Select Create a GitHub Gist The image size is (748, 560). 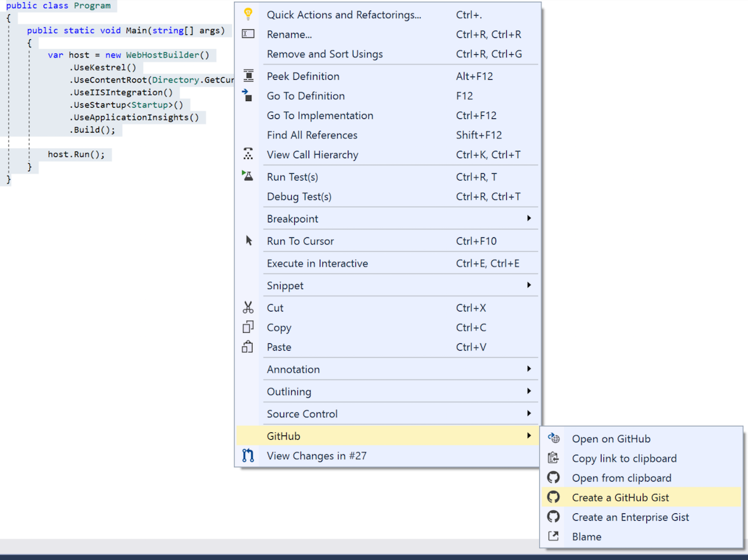point(641,497)
